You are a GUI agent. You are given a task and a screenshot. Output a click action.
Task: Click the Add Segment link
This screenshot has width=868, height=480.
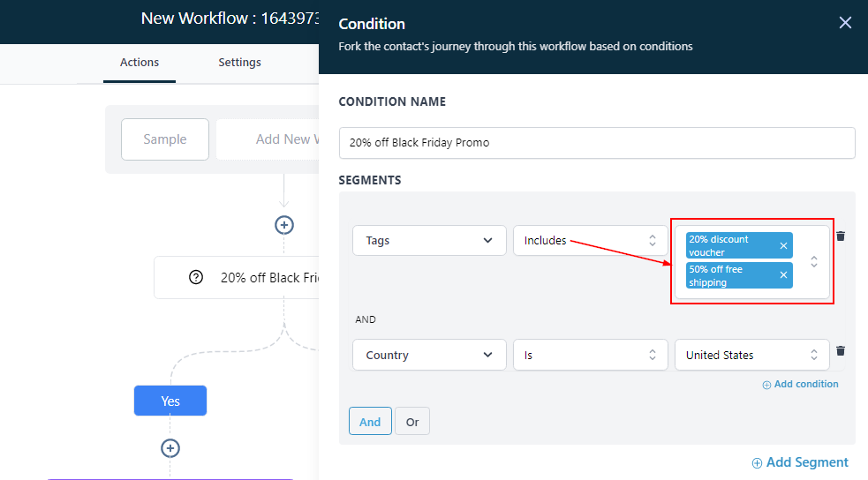coord(800,462)
